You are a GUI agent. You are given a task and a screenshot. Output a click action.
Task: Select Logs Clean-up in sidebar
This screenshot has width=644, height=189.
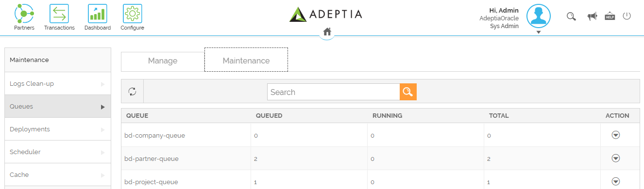click(58, 83)
